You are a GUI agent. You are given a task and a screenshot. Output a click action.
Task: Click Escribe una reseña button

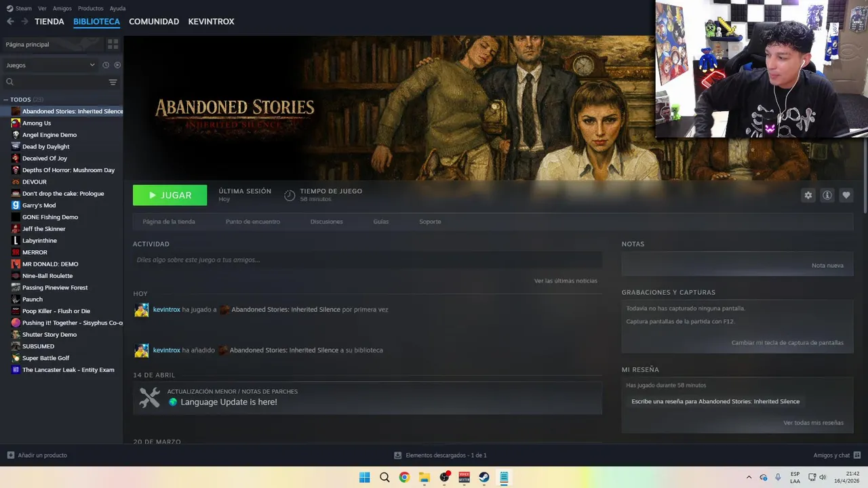[715, 401]
